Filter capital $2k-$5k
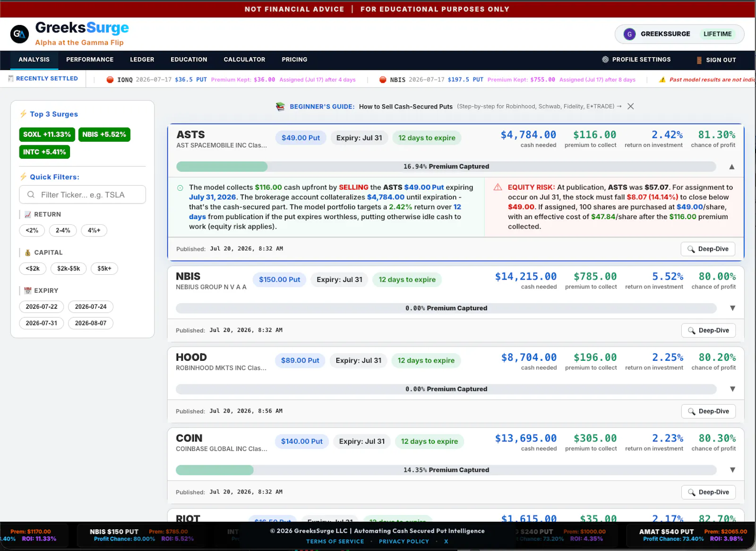756x551 pixels. point(69,269)
